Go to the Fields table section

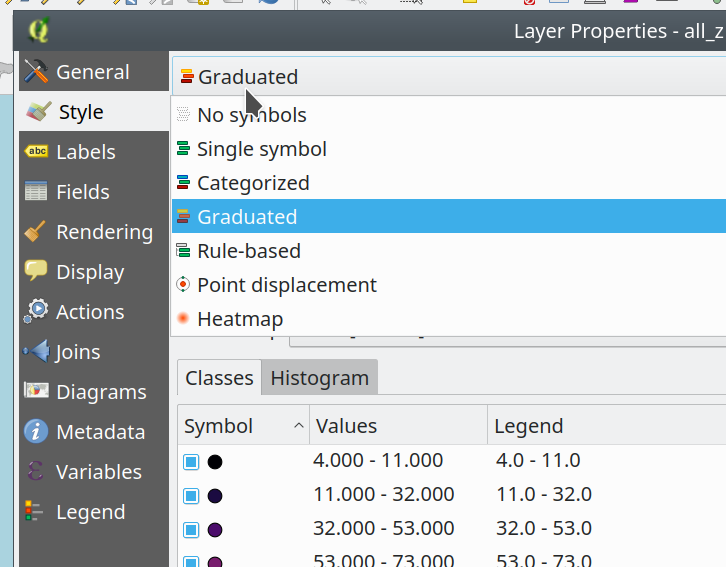coord(94,192)
